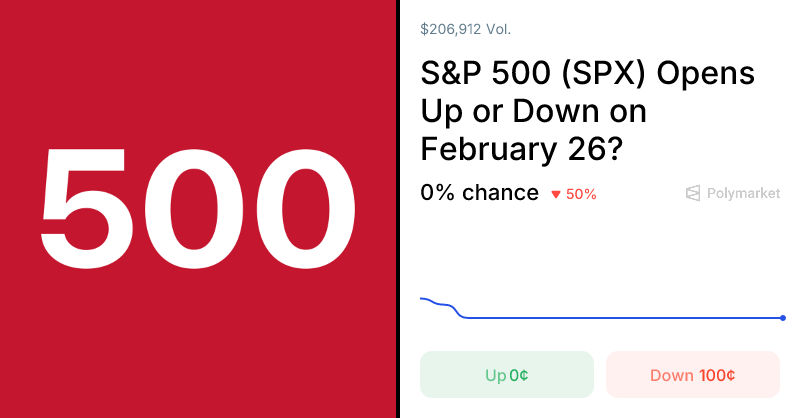This screenshot has width=800, height=418.
Task: Click the blue dot ending the chart line
Action: (x=782, y=318)
